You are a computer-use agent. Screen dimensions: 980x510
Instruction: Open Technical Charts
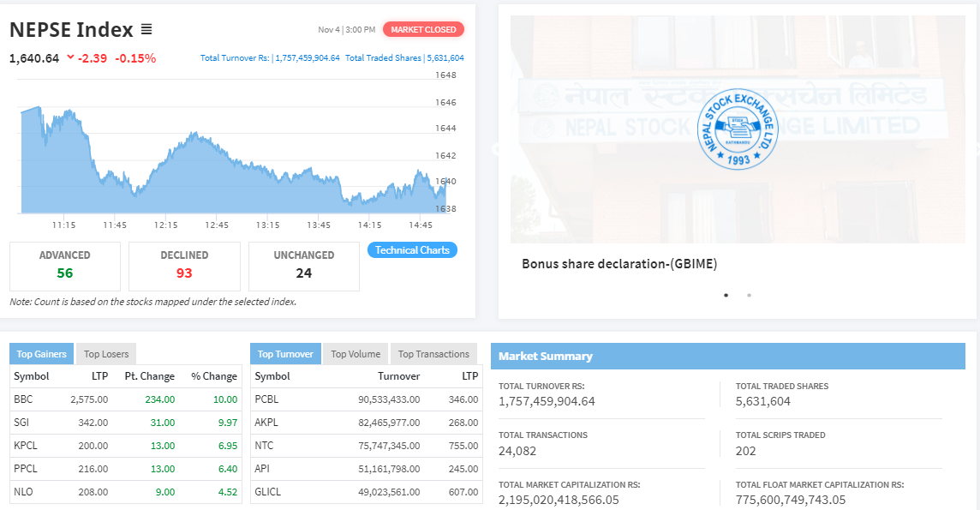point(413,250)
